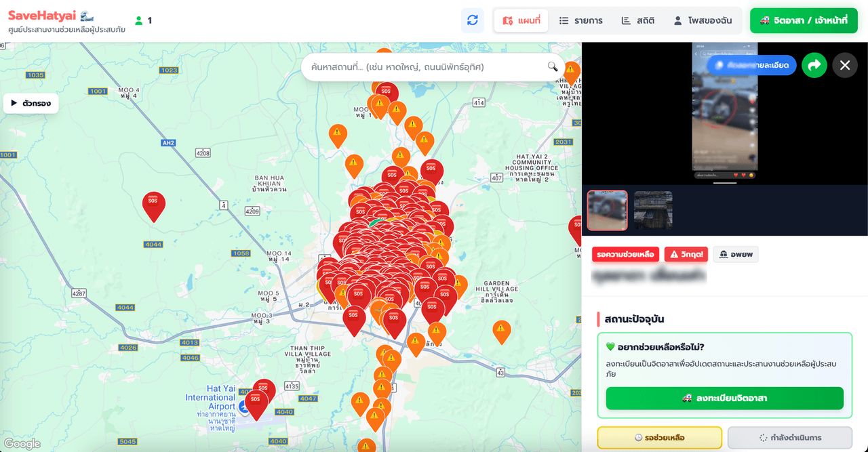Expand the ตัวกรอง filter panel
The height and width of the screenshot is (452, 868).
[31, 102]
